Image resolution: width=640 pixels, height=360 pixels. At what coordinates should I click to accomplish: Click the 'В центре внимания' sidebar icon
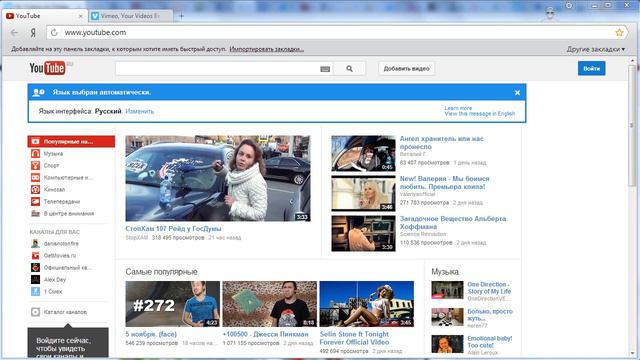click(36, 213)
